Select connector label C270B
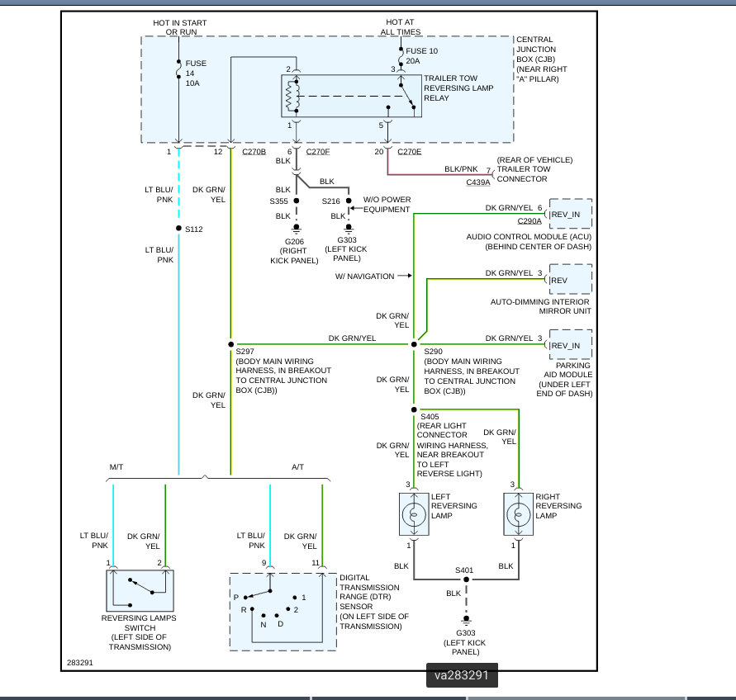 click(x=254, y=152)
